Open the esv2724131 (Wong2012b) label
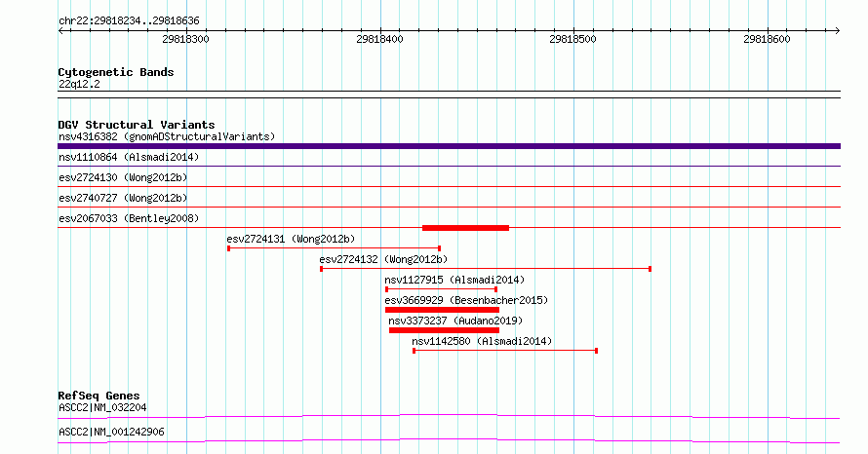 [291, 239]
